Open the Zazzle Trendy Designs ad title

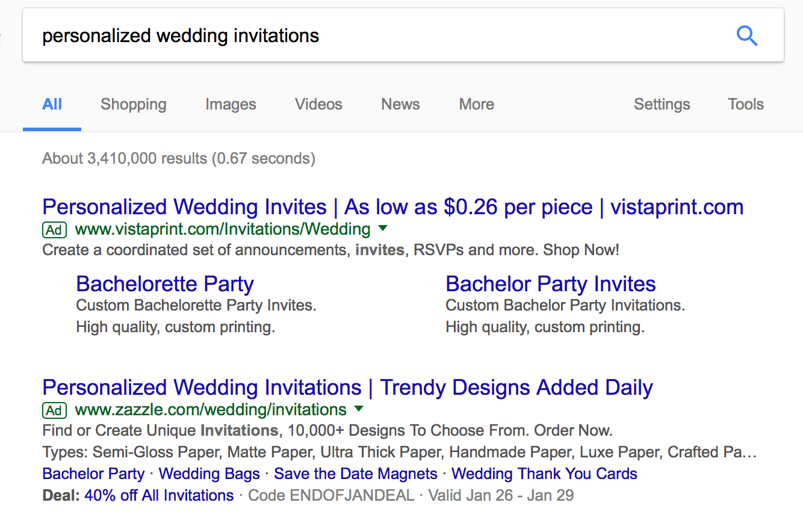(348, 388)
